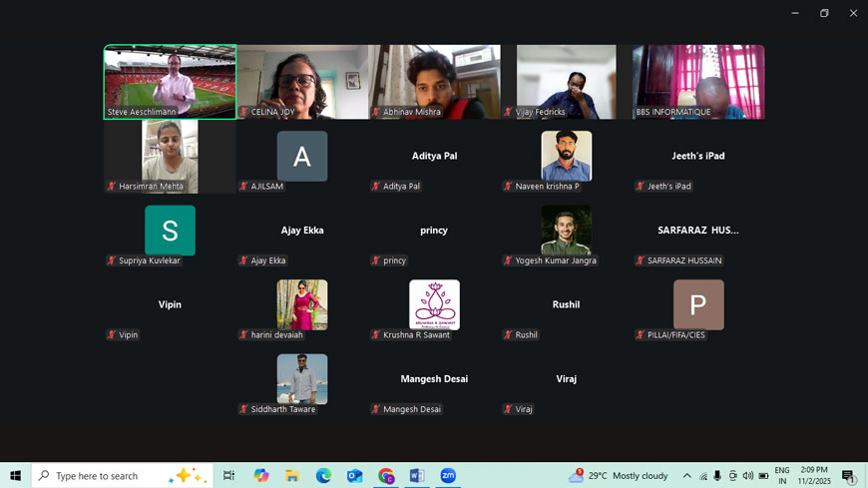Click the ENG IN language selector

[781, 476]
